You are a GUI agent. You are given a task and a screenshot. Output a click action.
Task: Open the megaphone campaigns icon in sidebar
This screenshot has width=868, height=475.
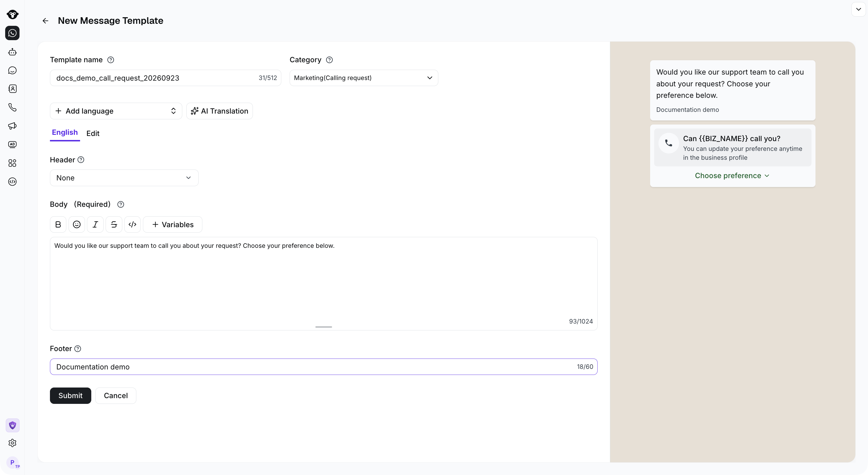click(12, 126)
